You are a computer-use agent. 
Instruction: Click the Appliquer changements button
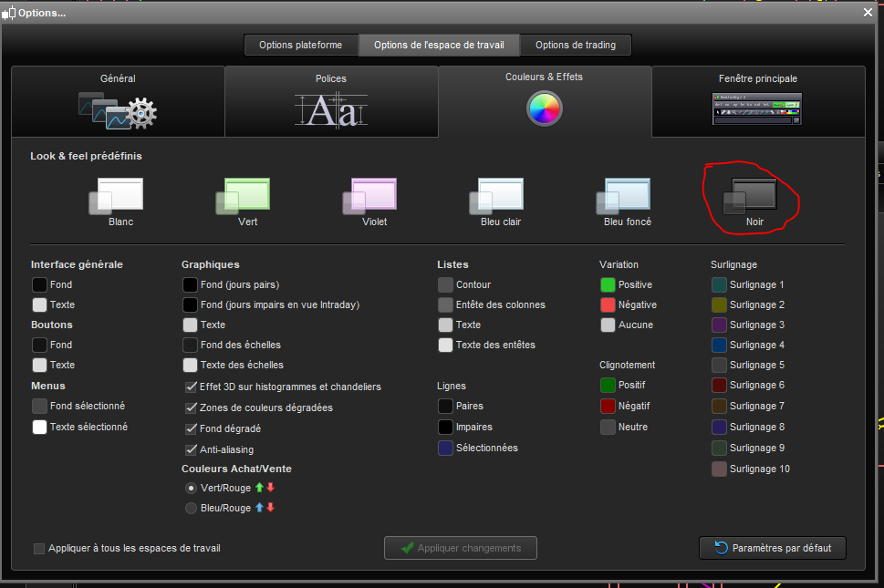(x=461, y=548)
